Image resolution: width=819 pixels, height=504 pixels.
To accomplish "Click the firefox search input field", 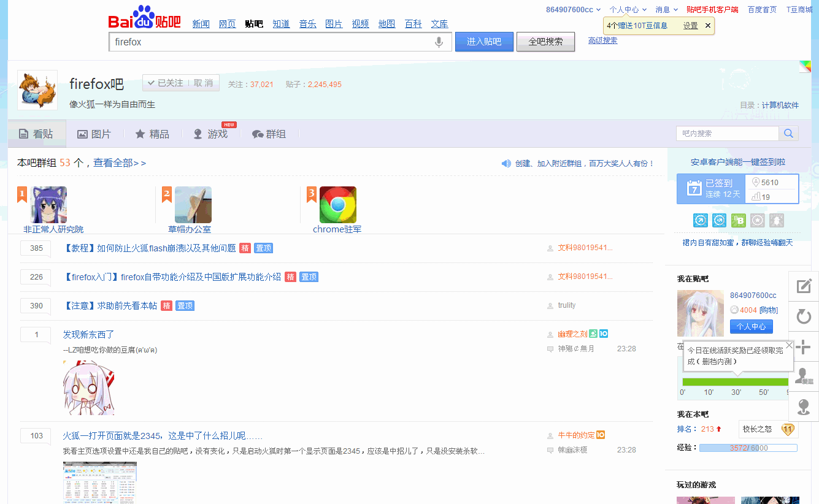I will pos(270,42).
